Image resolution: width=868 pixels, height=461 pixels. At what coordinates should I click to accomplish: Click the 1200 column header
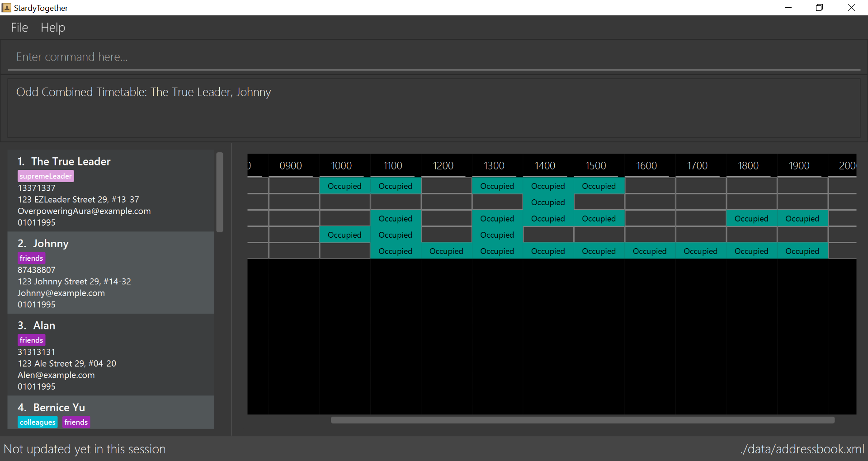click(443, 166)
